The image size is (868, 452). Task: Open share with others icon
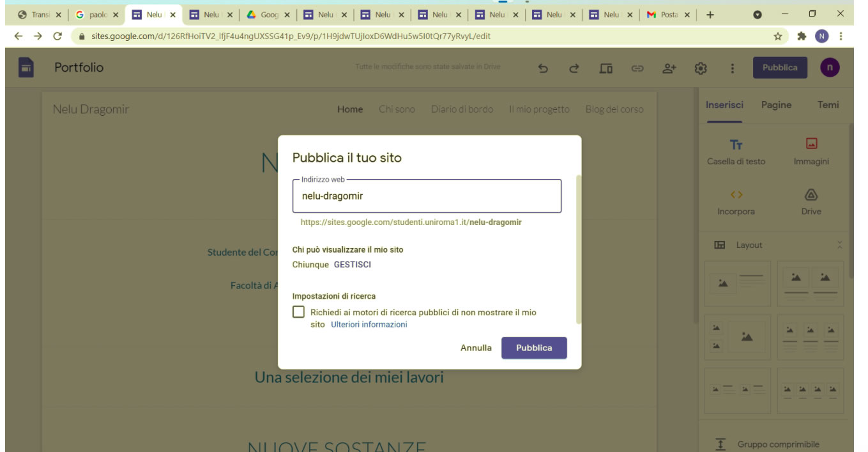(x=669, y=68)
